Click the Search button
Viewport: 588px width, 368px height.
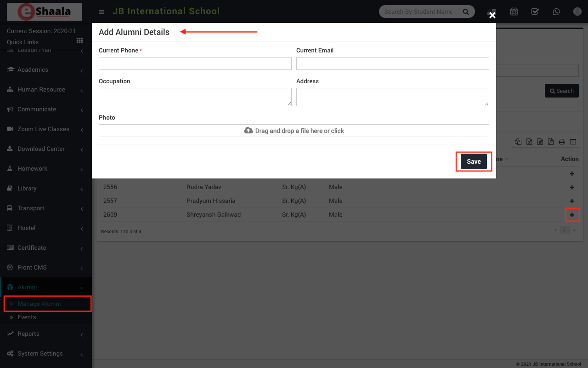[561, 91]
